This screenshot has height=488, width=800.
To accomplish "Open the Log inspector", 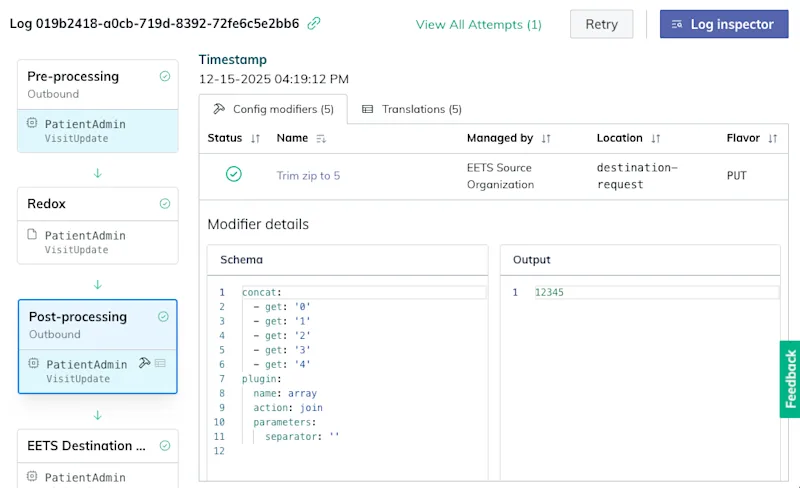I will (724, 24).
